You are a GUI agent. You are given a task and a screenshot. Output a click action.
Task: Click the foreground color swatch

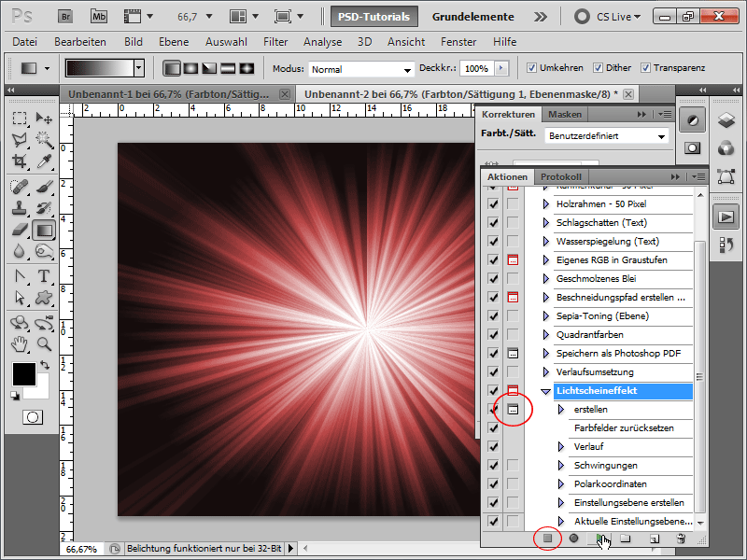[23, 373]
